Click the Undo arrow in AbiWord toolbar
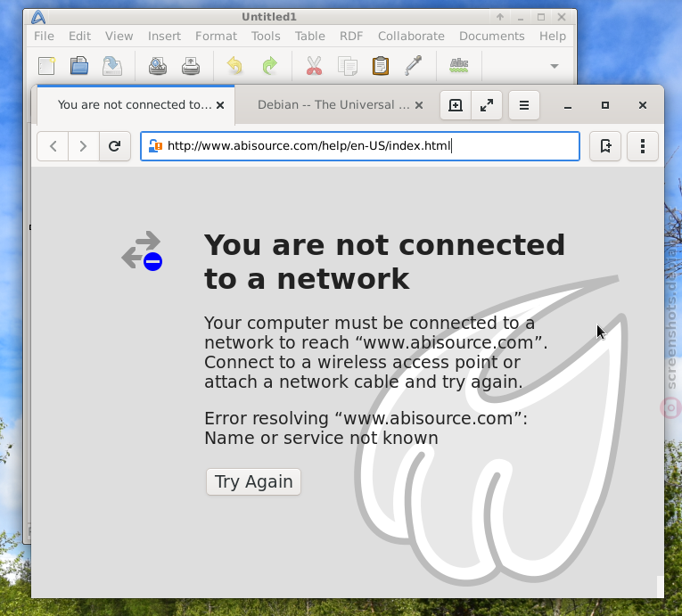The width and height of the screenshot is (682, 616). coord(234,66)
